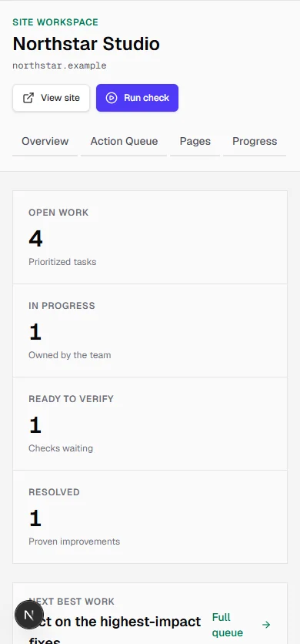This screenshot has height=644, width=300.
Task: Click the Site Workspace label
Action: [x=55, y=22]
